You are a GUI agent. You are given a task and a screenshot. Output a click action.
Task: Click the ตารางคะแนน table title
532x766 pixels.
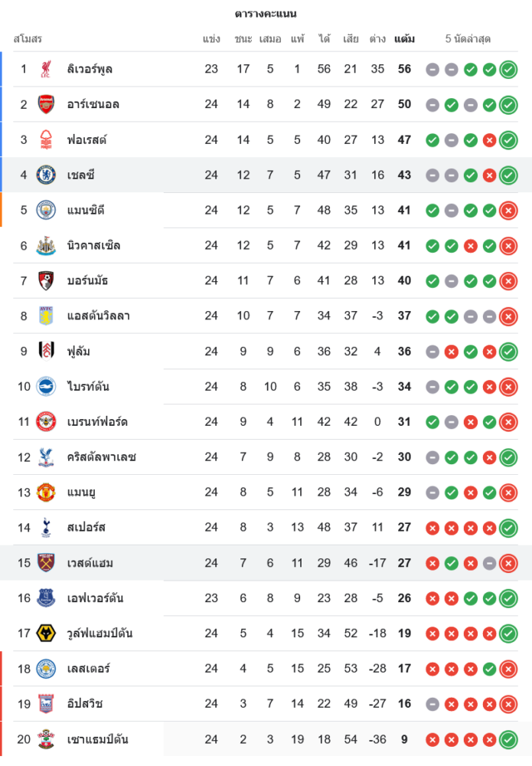(x=266, y=14)
